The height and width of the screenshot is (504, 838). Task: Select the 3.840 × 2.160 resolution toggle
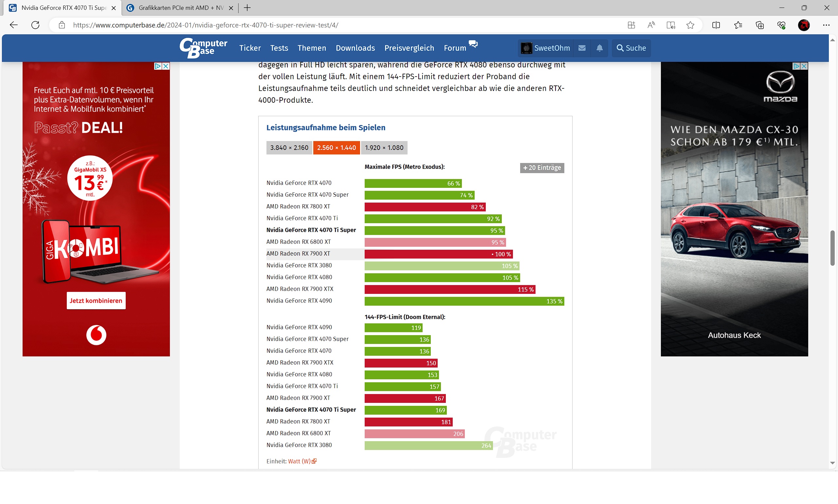click(289, 148)
